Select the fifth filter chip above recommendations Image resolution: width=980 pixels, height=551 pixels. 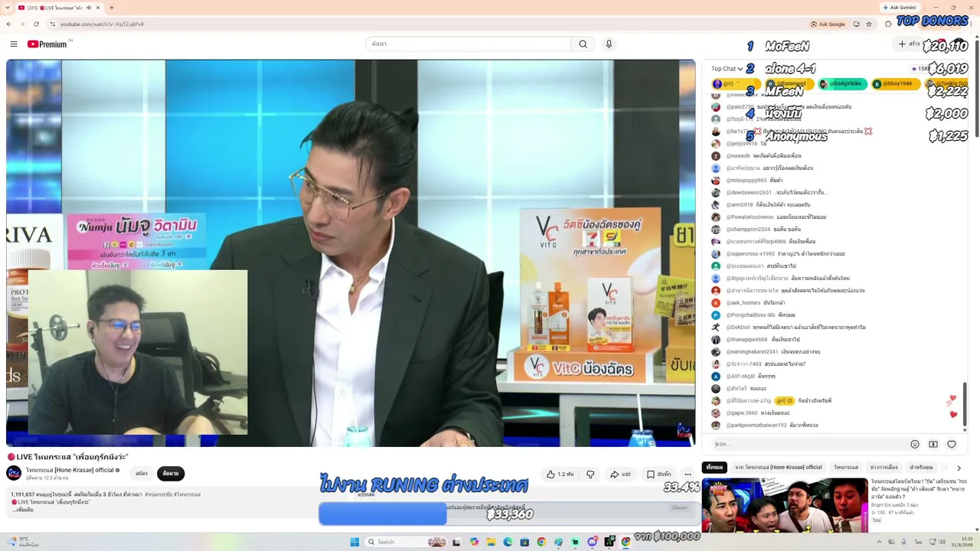(x=921, y=468)
